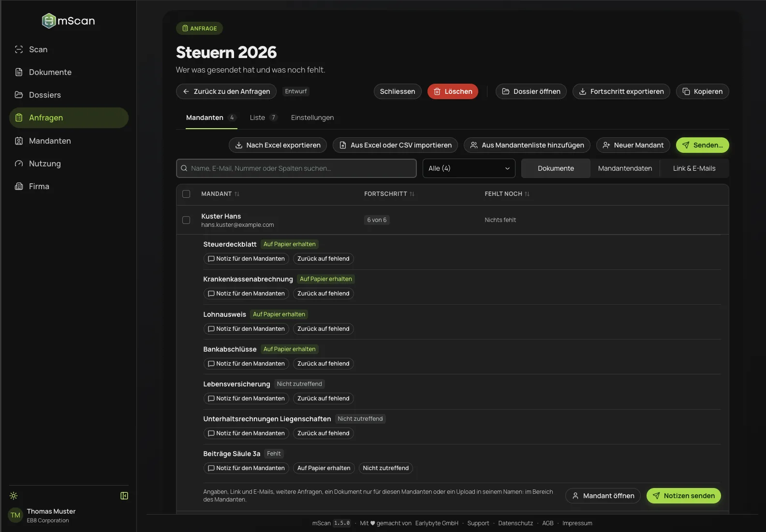766x532 pixels.
Task: Set Beiträge Säule 3a to Nicht zutreffend
Action: click(x=386, y=468)
